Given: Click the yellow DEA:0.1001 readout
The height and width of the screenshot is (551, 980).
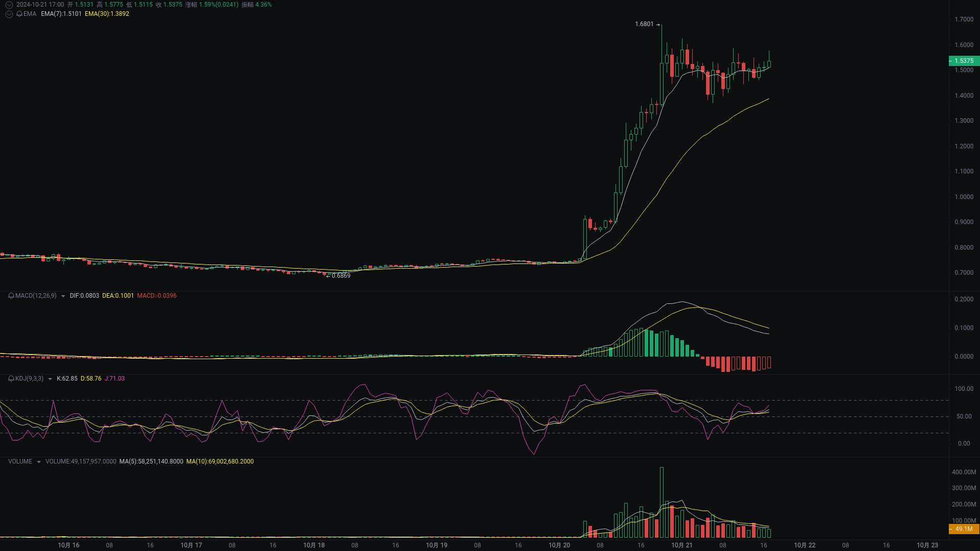Looking at the screenshot, I should pos(118,296).
